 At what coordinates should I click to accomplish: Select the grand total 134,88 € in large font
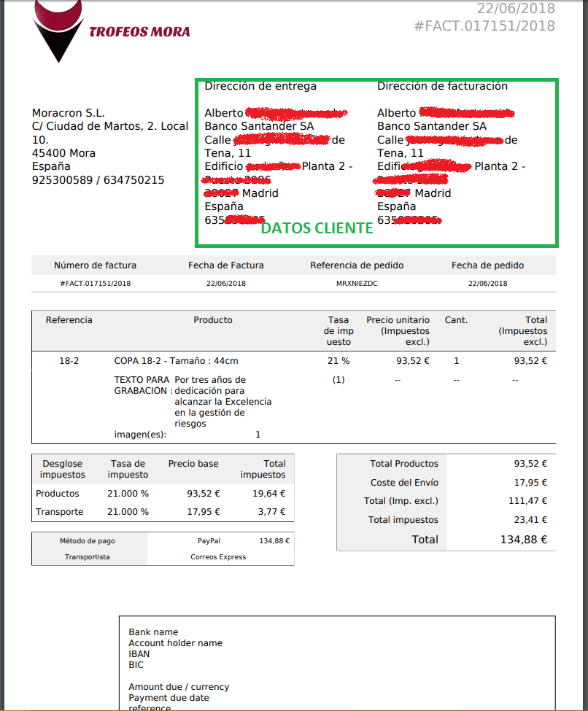pos(524,540)
